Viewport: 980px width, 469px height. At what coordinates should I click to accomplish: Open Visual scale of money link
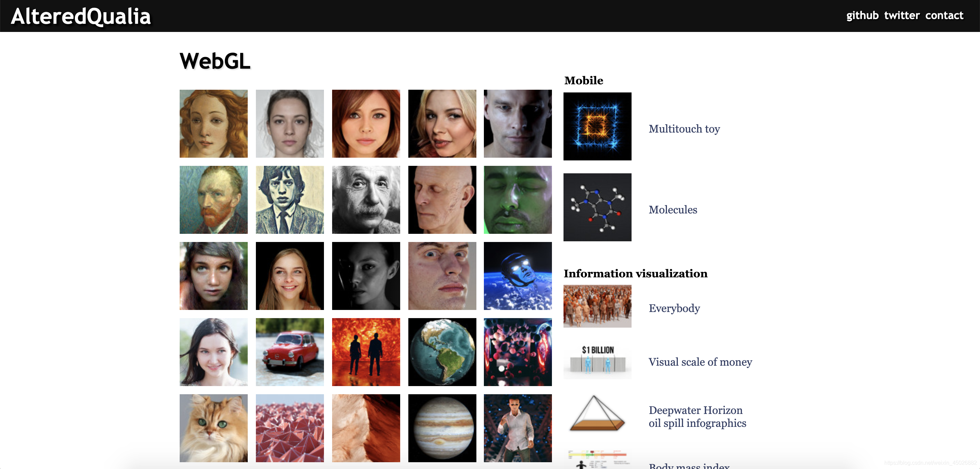click(700, 362)
